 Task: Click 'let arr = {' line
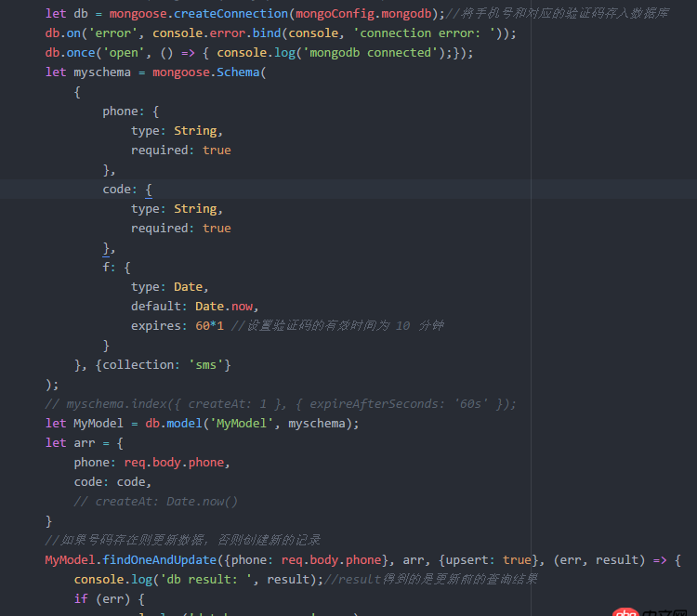[x=85, y=443]
